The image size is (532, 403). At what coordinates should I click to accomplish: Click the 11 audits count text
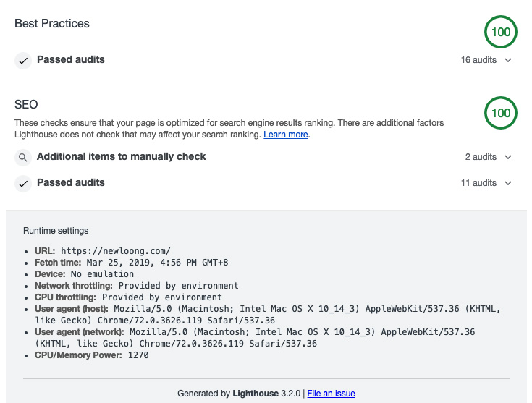pos(478,183)
